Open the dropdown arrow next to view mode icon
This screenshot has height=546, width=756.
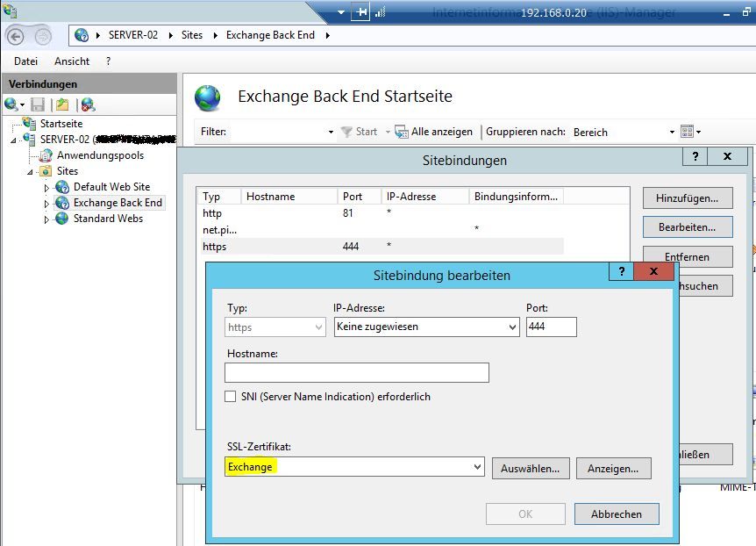tap(699, 132)
